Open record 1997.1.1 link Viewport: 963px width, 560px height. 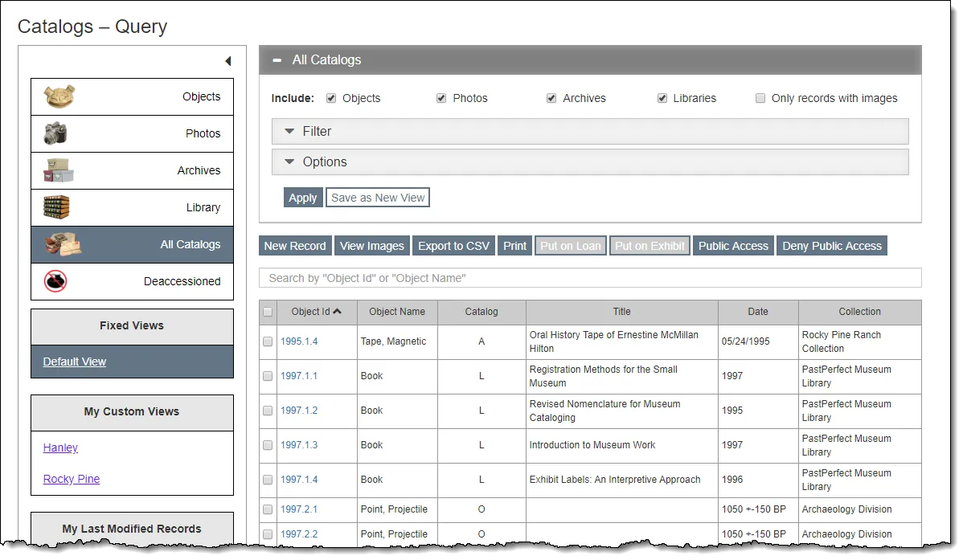299,376
